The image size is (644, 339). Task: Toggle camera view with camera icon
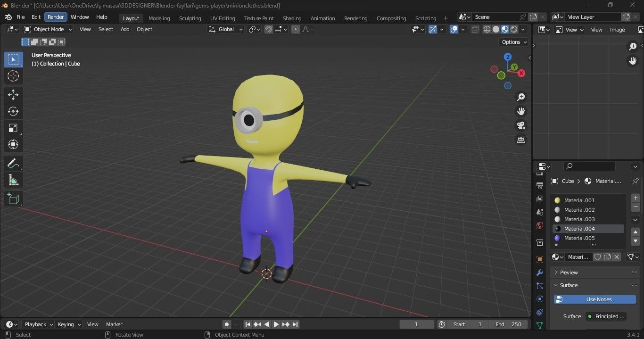coord(521,125)
